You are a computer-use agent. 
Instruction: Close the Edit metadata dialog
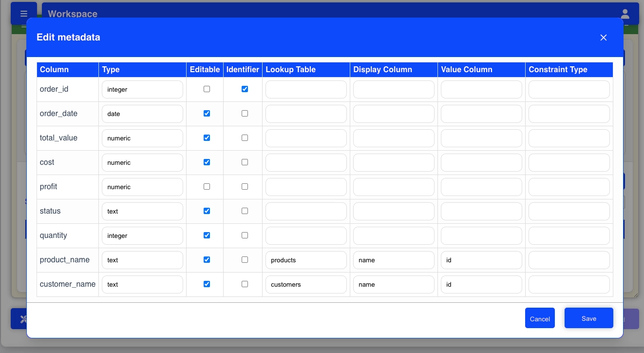pyautogui.click(x=603, y=38)
